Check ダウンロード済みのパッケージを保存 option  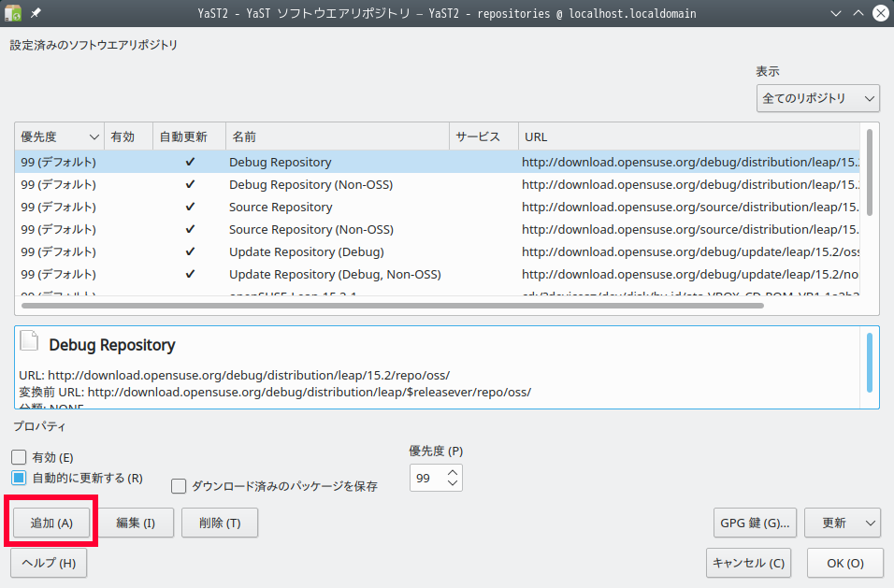click(x=179, y=486)
